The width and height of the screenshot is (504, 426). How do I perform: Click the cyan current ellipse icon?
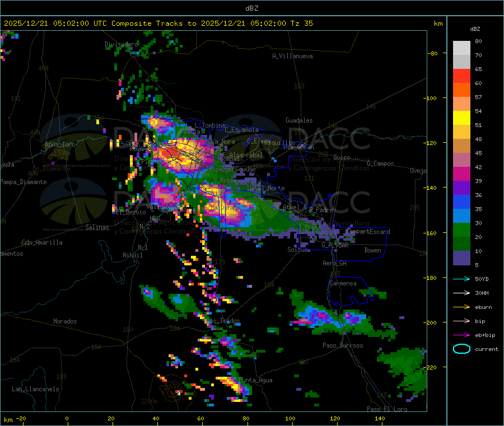(461, 349)
